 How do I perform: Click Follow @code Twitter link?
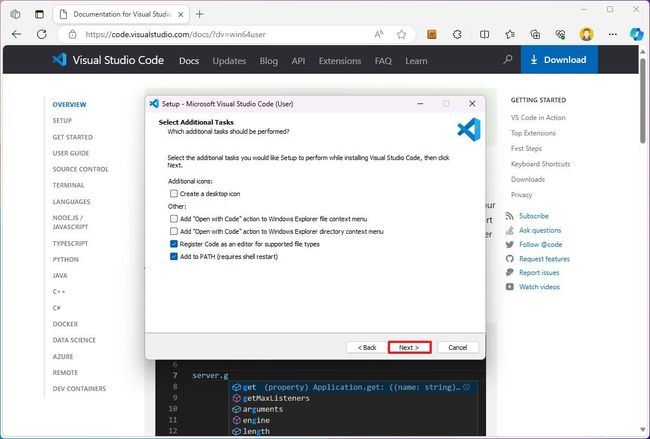pos(541,245)
